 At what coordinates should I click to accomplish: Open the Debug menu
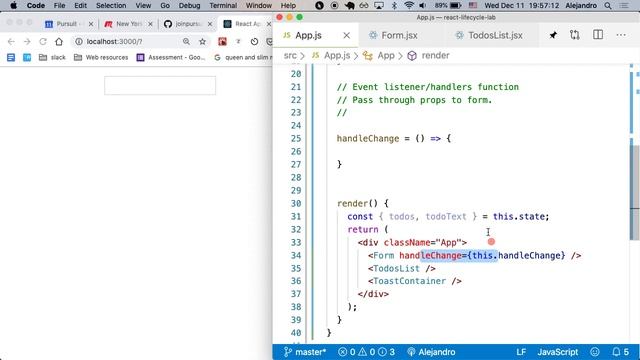189,6
